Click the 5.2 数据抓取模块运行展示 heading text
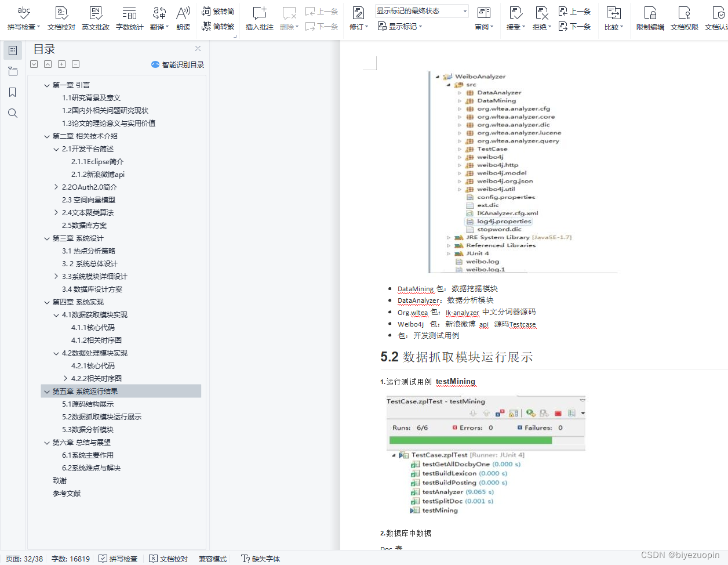This screenshot has width=728, height=565. (x=457, y=357)
